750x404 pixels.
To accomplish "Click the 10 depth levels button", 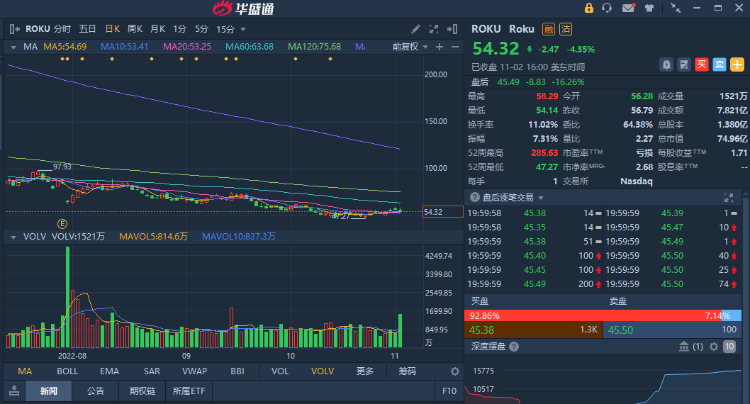I will click(729, 347).
